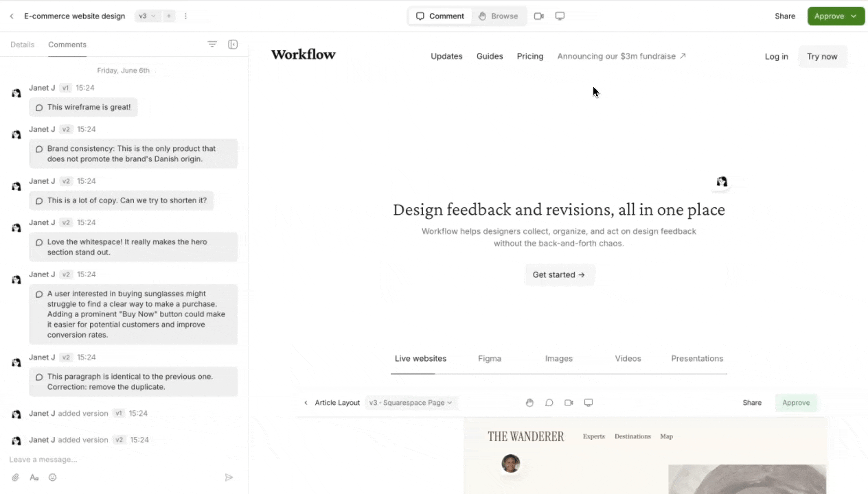The height and width of the screenshot is (494, 868).
Task: Open the 'Love the whitespace!' comment
Action: (133, 247)
